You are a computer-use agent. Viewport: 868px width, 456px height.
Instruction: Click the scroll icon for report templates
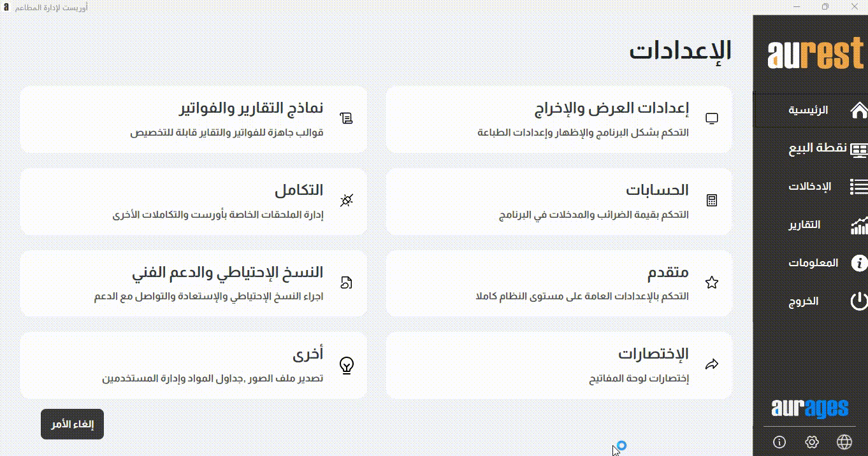click(x=347, y=118)
